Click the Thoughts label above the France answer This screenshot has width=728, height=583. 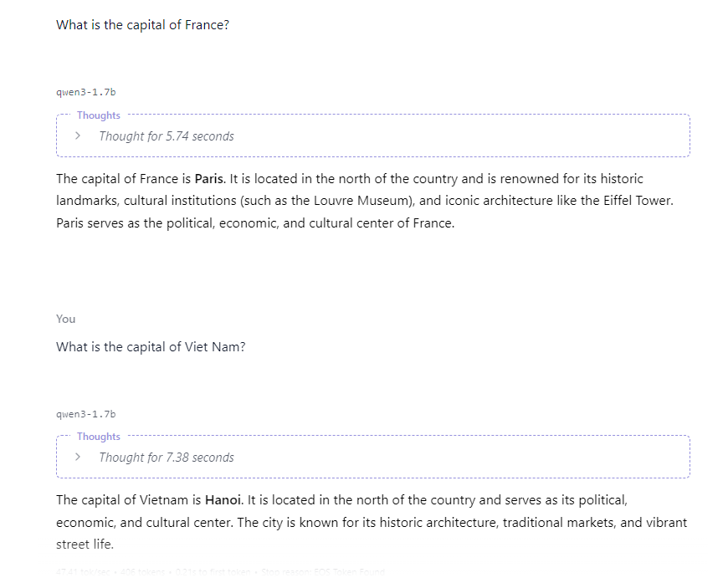(x=99, y=115)
